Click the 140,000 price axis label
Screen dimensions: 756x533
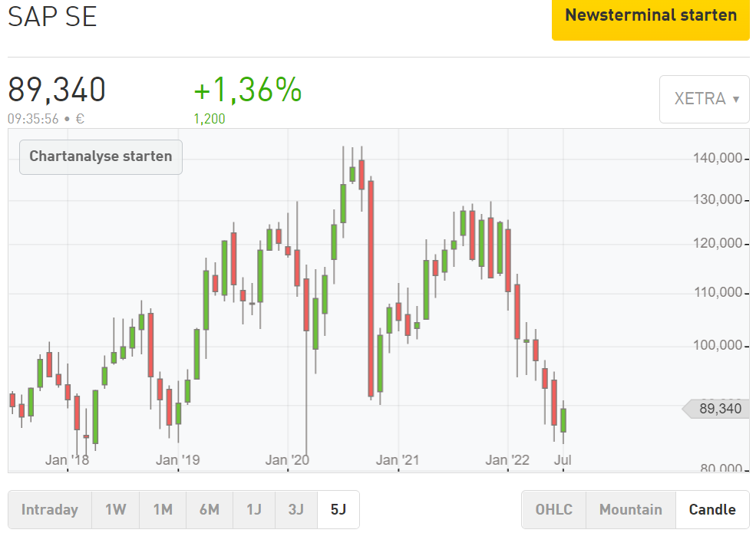coord(718,158)
